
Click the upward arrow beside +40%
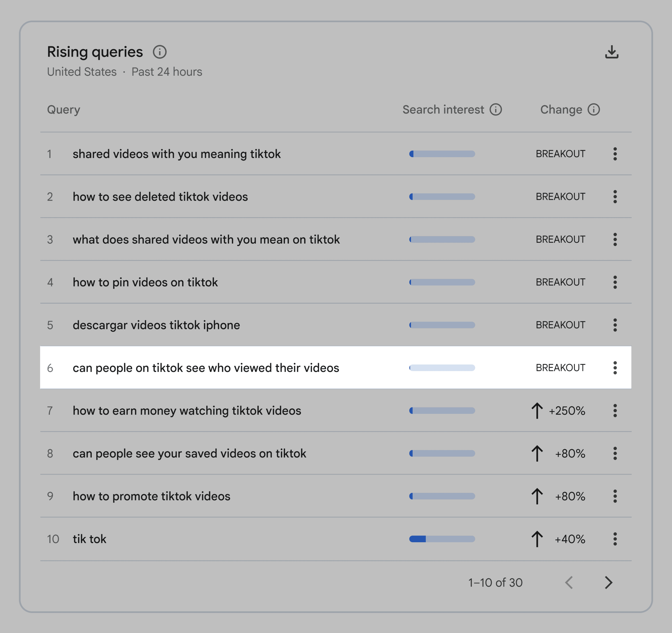pos(537,539)
